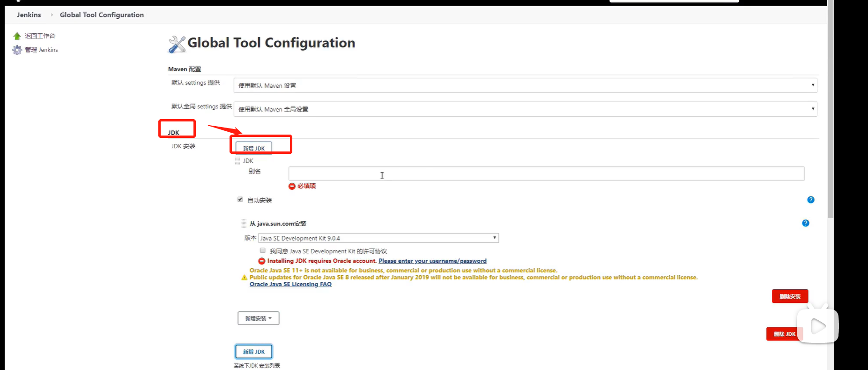This screenshot has height=370, width=868.
Task: Expand the 新增安装 dropdown button
Action: 259,318
